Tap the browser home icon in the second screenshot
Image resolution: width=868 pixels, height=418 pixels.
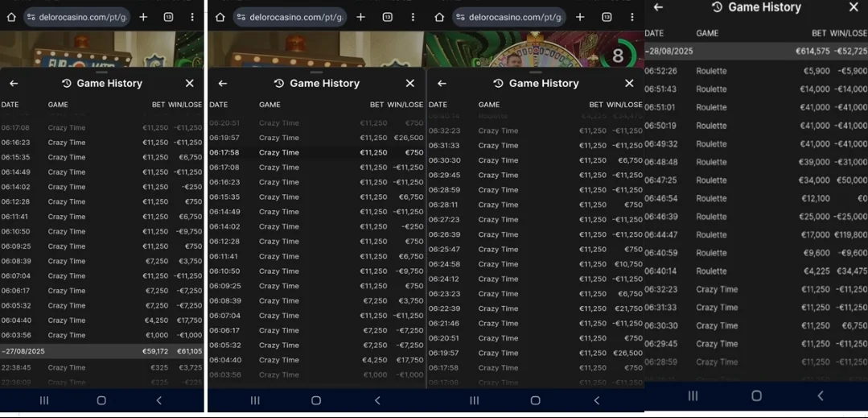[220, 17]
